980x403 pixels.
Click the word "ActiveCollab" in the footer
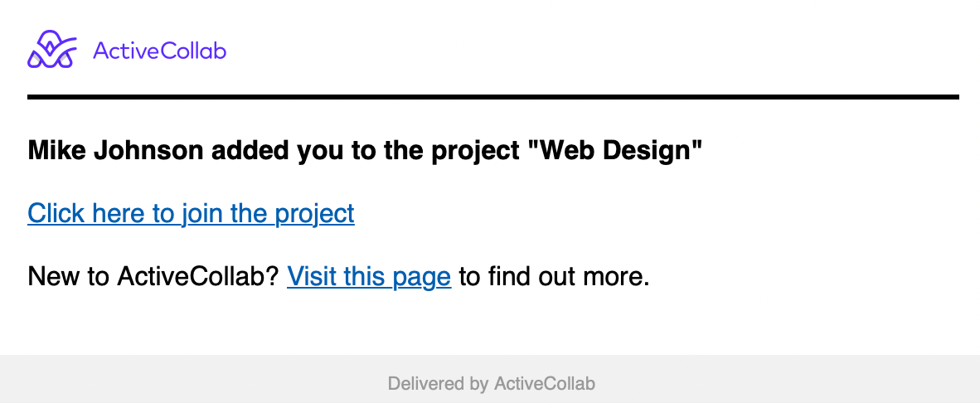pyautogui.click(x=545, y=383)
